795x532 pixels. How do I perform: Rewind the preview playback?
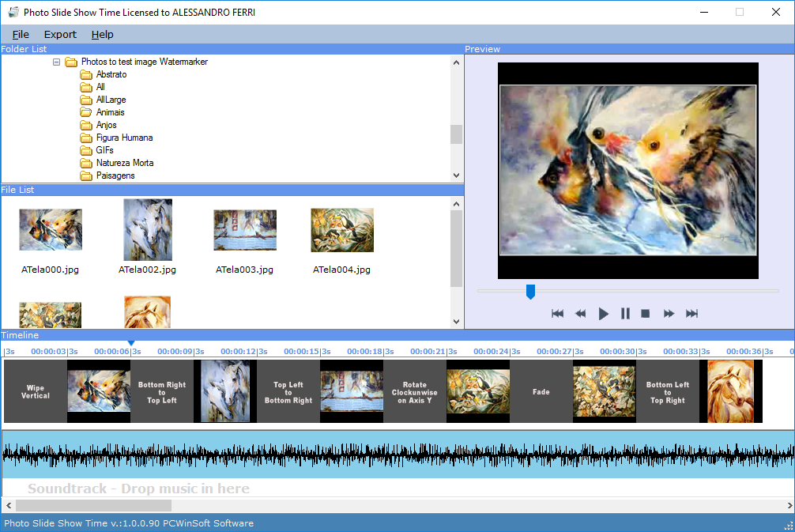tap(580, 314)
